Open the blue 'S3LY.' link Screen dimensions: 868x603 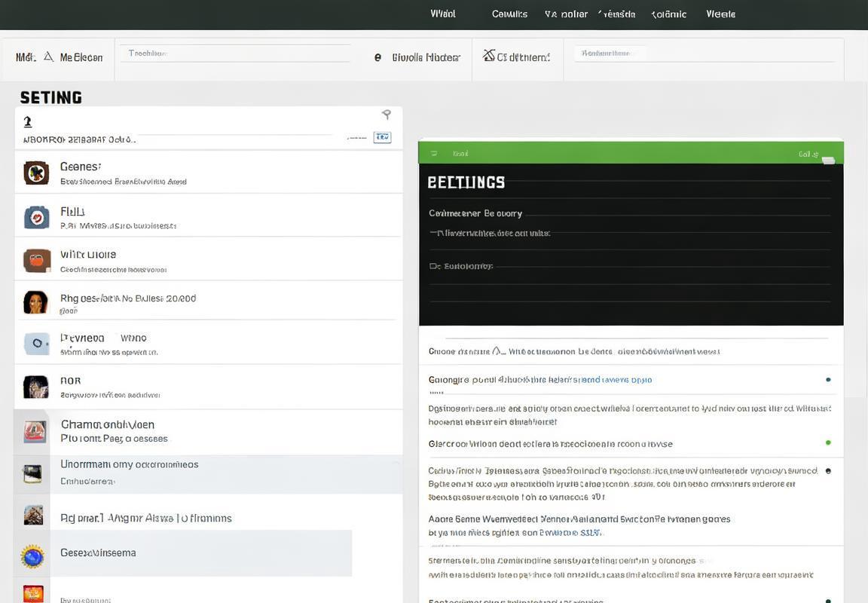click(x=591, y=533)
